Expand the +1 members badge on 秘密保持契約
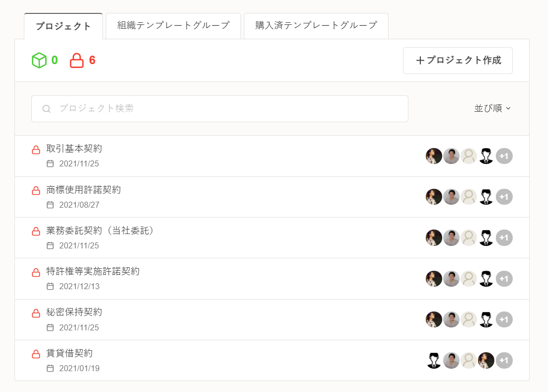548x392 pixels. click(x=504, y=319)
